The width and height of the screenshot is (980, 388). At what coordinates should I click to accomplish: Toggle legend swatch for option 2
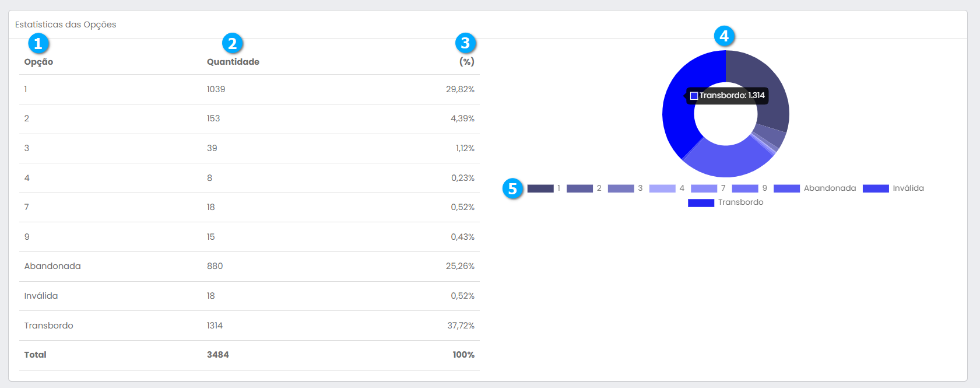pos(579,188)
